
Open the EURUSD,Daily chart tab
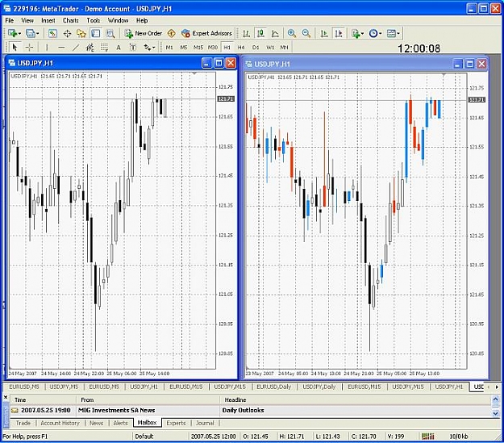pos(274,387)
